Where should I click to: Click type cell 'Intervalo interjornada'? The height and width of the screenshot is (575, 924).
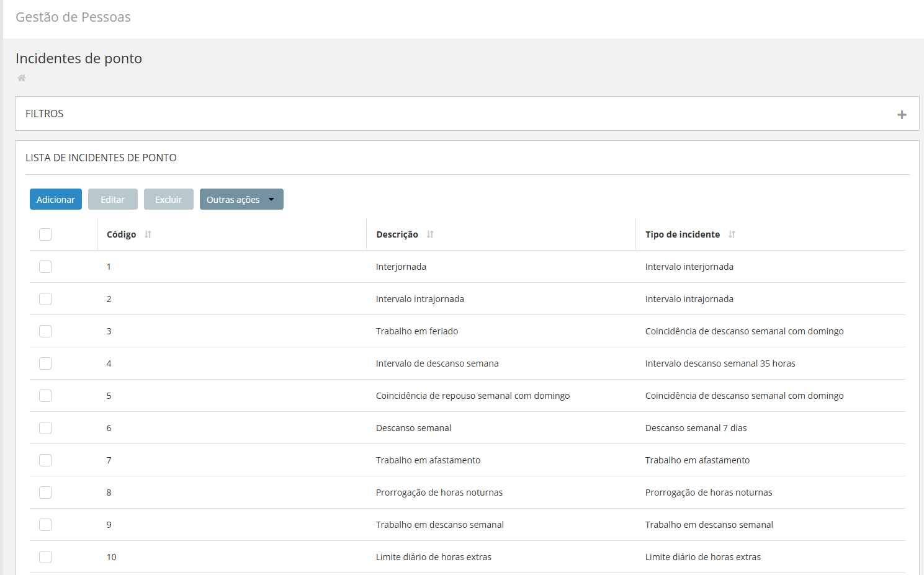(689, 267)
